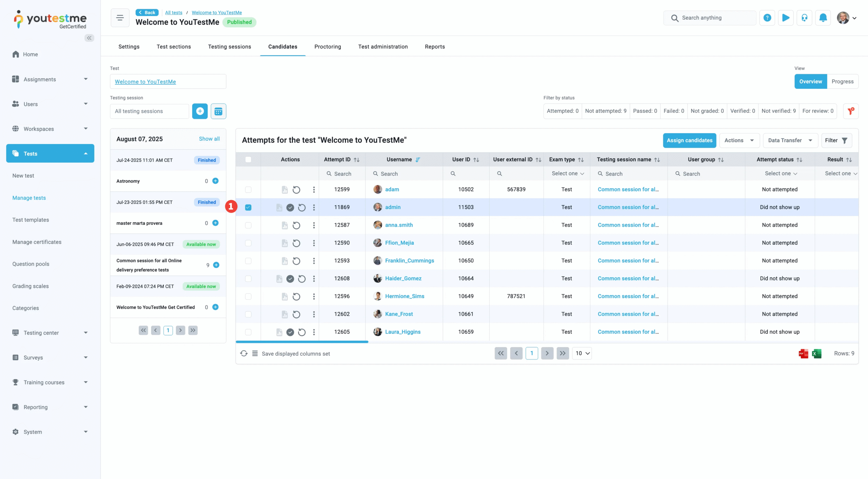
Task: Export table to PDF
Action: point(804,353)
